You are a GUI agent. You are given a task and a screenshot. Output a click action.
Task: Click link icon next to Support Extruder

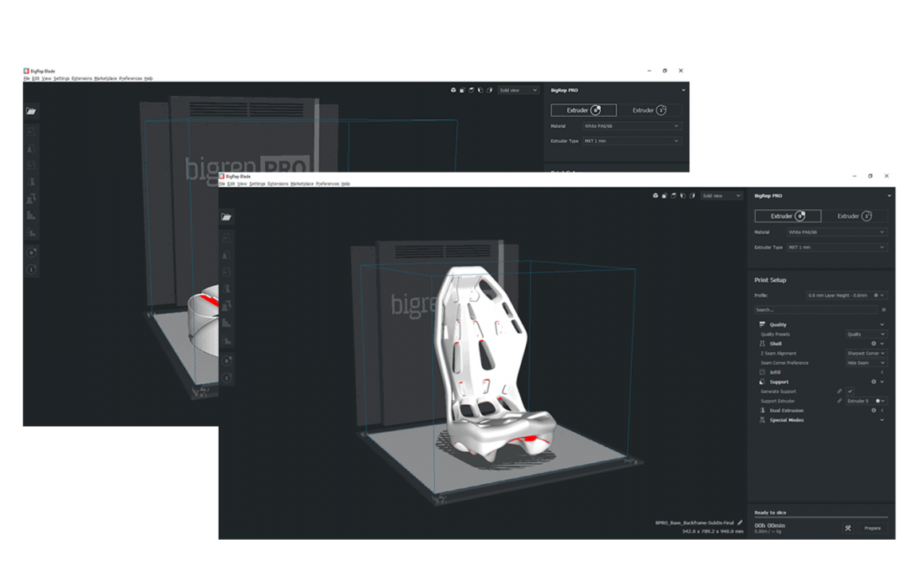[x=839, y=401]
